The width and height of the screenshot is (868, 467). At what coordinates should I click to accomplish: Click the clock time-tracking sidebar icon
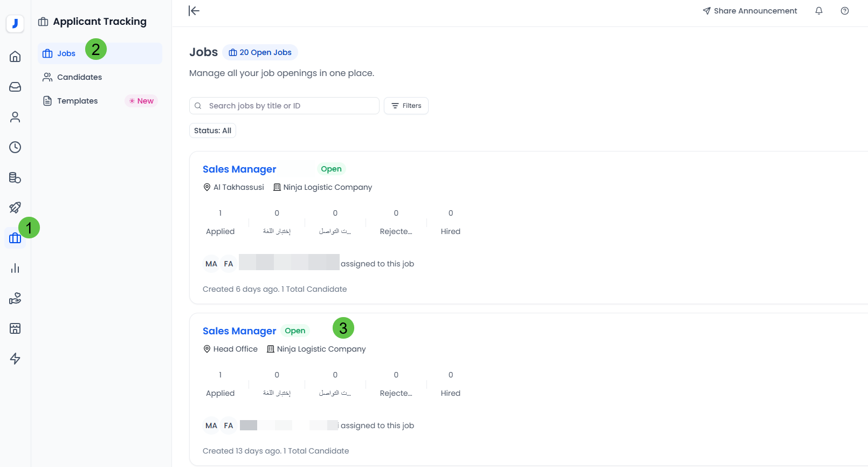click(15, 147)
